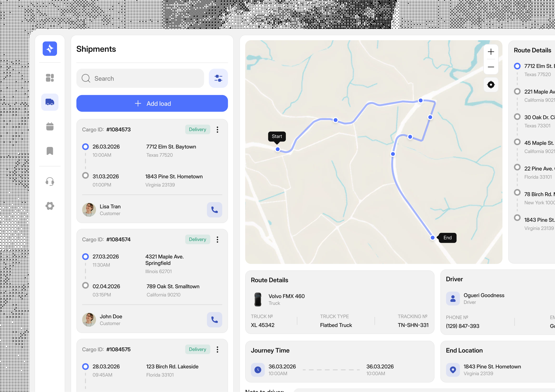Viewport: 555px width, 392px height.
Task: Click into the Search shipments field
Action: pyautogui.click(x=140, y=78)
